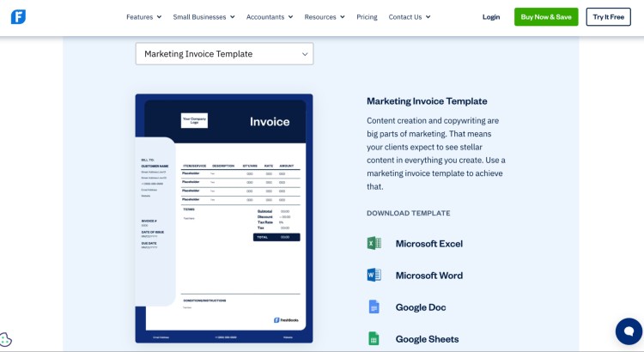Click the Microsoft Word icon
This screenshot has height=352, width=644.
(374, 275)
